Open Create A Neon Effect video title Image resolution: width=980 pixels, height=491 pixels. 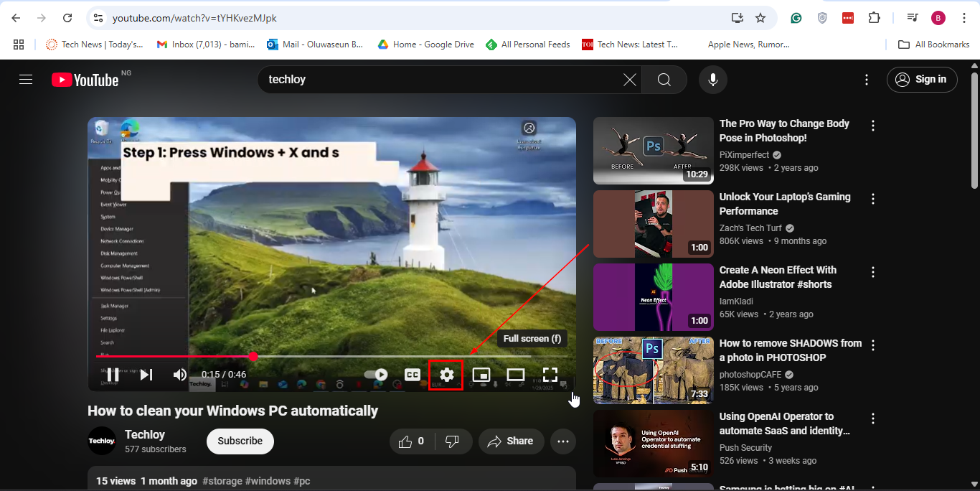[x=778, y=277]
